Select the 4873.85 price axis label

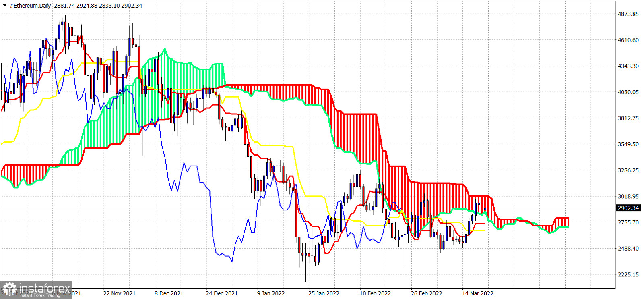[x=628, y=14]
